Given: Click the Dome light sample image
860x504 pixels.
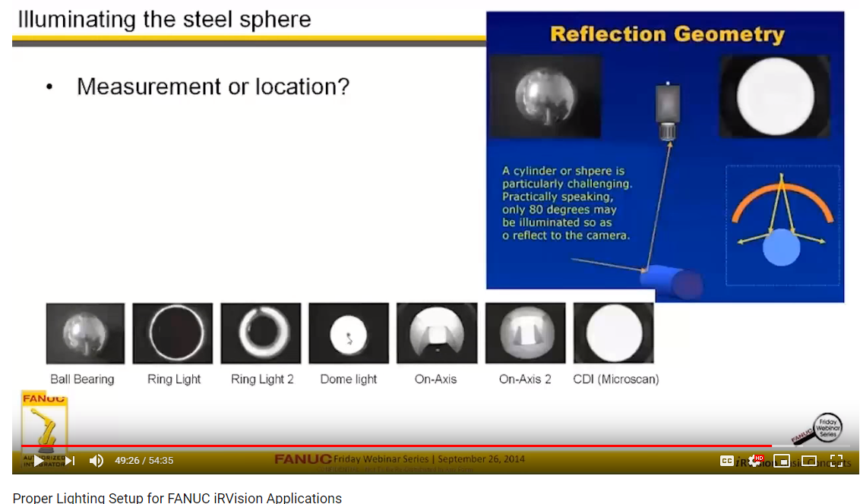Looking at the screenshot, I should click(349, 333).
